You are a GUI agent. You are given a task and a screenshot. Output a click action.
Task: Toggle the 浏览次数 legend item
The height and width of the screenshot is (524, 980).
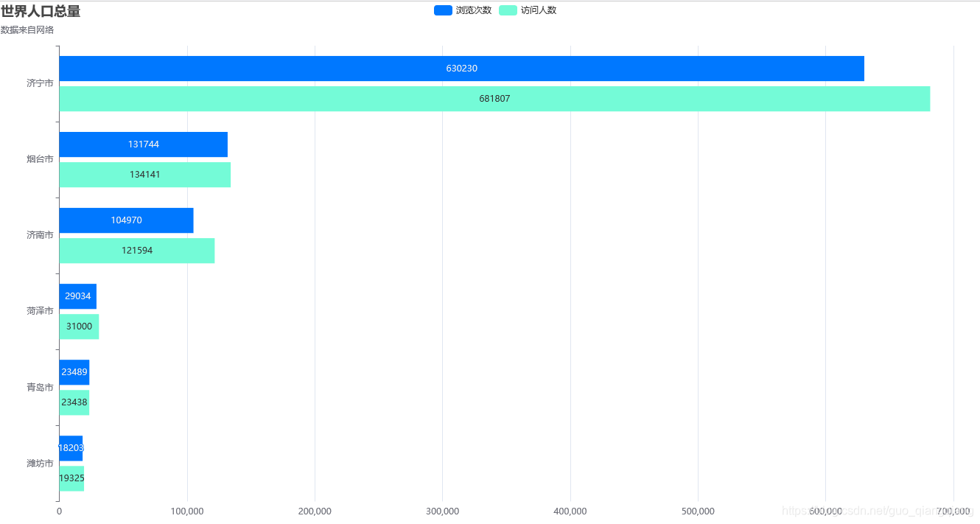pos(463,10)
